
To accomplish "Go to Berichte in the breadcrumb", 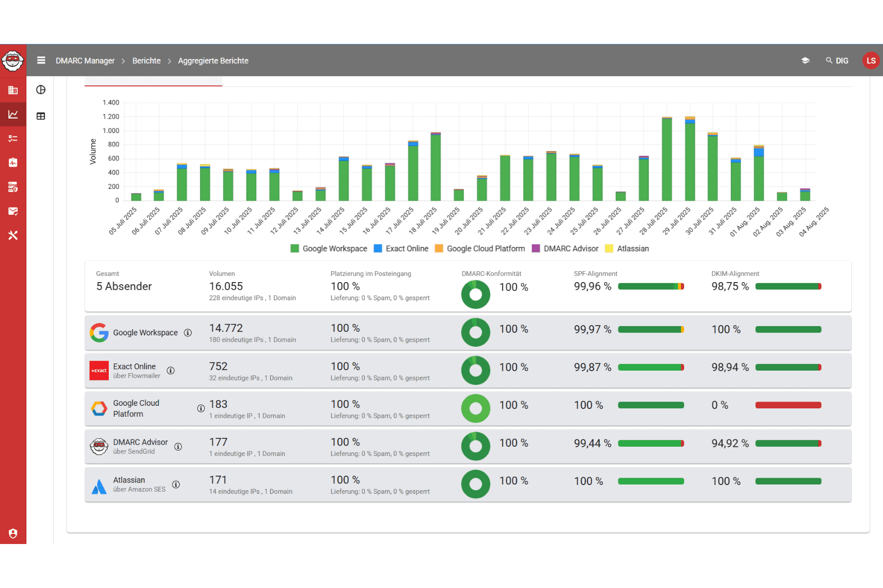I will (147, 61).
